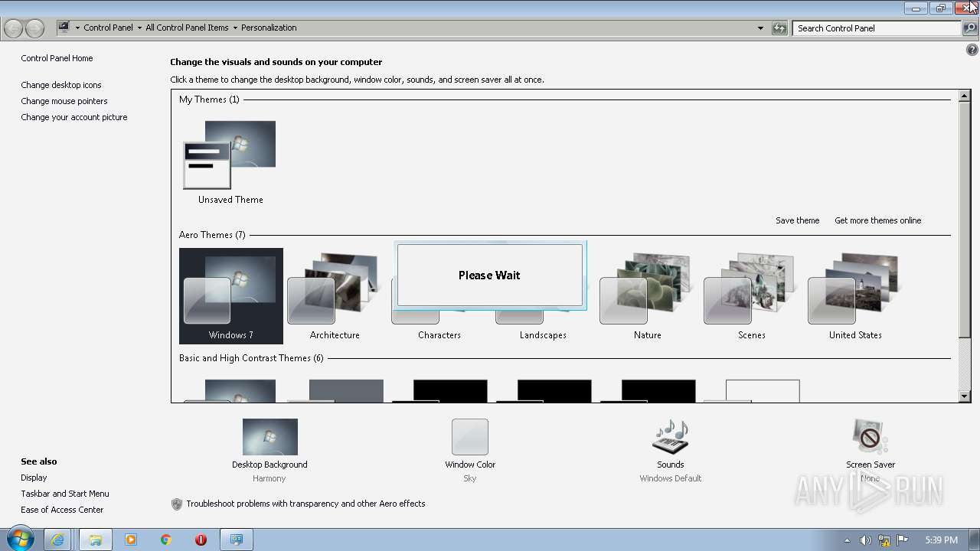This screenshot has height=551, width=980.
Task: Open the Sounds settings icon
Action: coord(670,437)
